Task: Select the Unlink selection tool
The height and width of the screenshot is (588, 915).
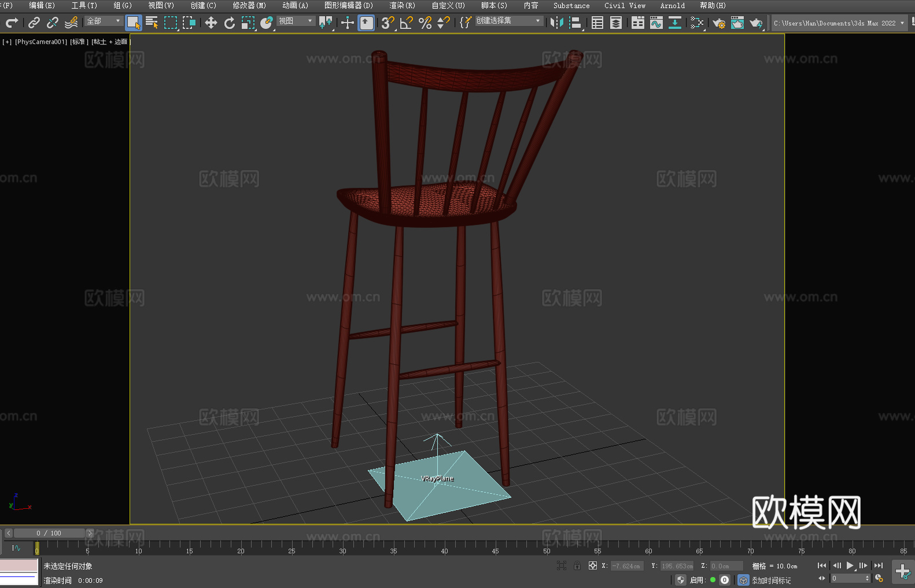Action: pos(53,23)
